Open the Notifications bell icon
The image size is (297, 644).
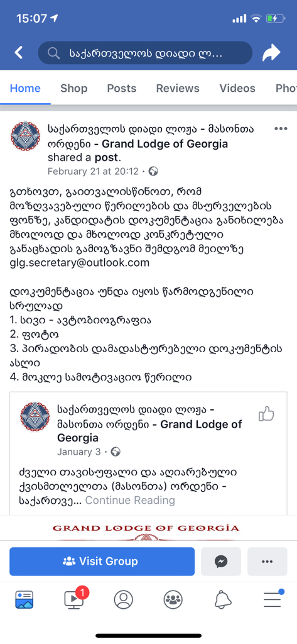coord(223,600)
